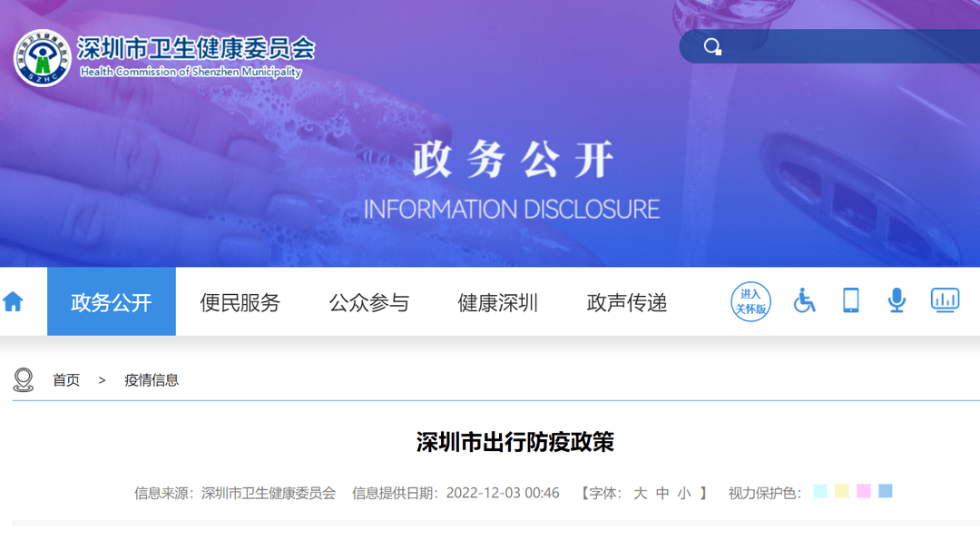Viewport: 980px width, 540px height.
Task: Set font size to small (小)
Action: click(x=683, y=493)
